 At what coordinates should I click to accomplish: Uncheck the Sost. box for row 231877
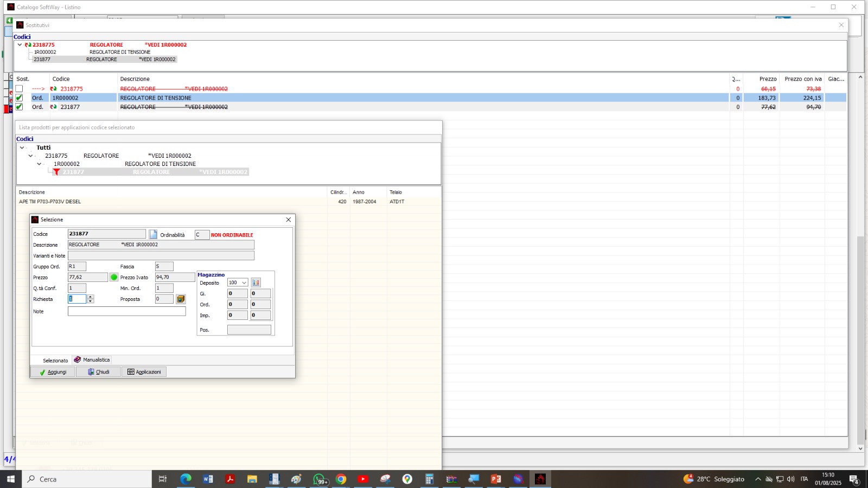click(20, 107)
